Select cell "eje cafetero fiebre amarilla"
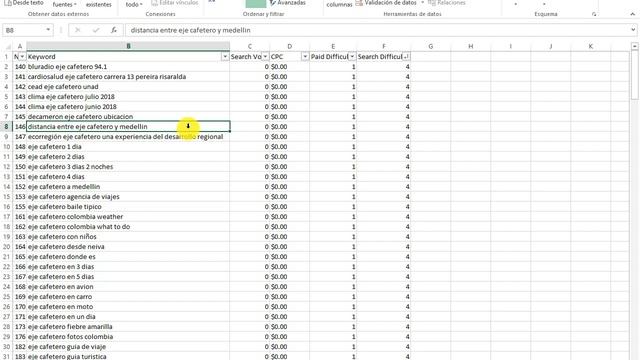Image resolution: width=640 pixels, height=360 pixels. [x=128, y=327]
